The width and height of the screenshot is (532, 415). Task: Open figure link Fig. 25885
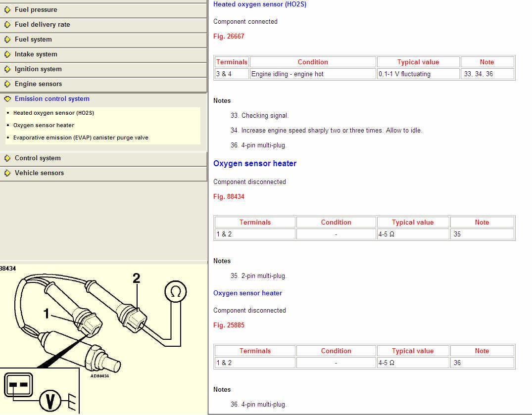click(x=229, y=325)
